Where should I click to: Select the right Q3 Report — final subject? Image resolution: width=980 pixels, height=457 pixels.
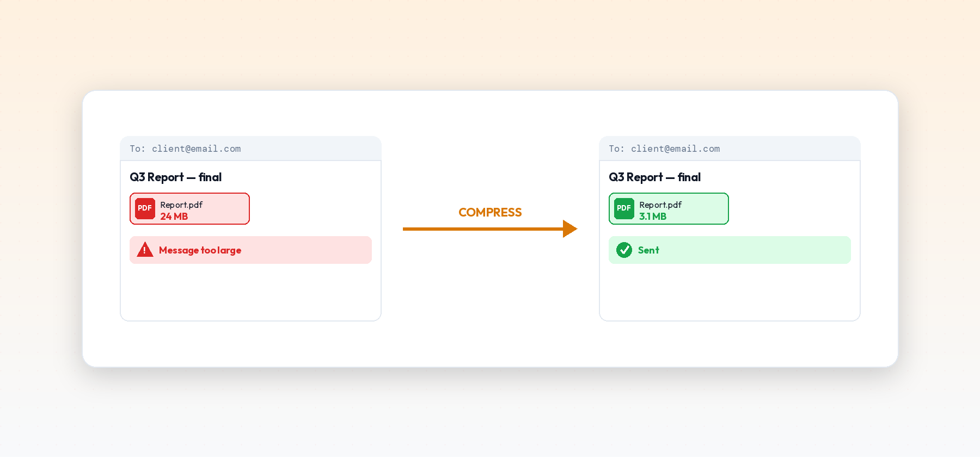point(654,177)
